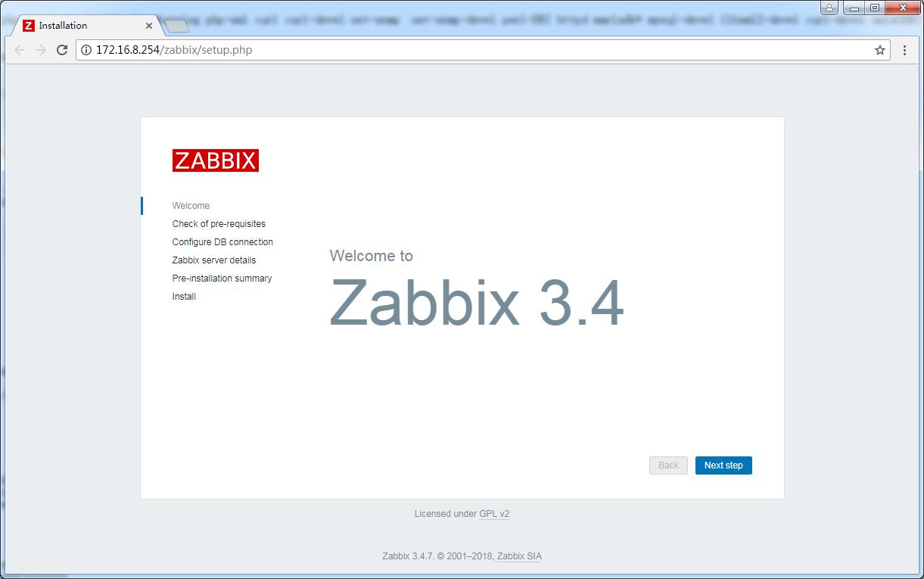Follow the Zabbix SIA footer link
This screenshot has height=579, width=924.
519,556
